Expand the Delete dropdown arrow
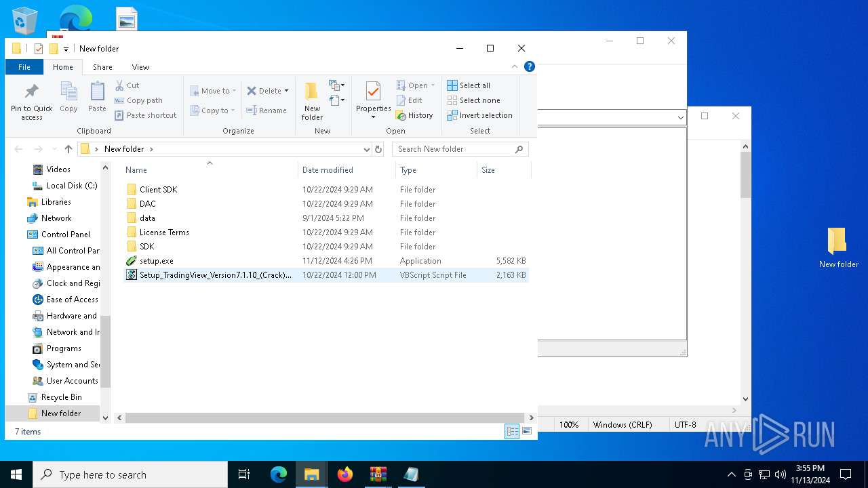Image resolution: width=868 pixels, height=488 pixels. tap(286, 91)
